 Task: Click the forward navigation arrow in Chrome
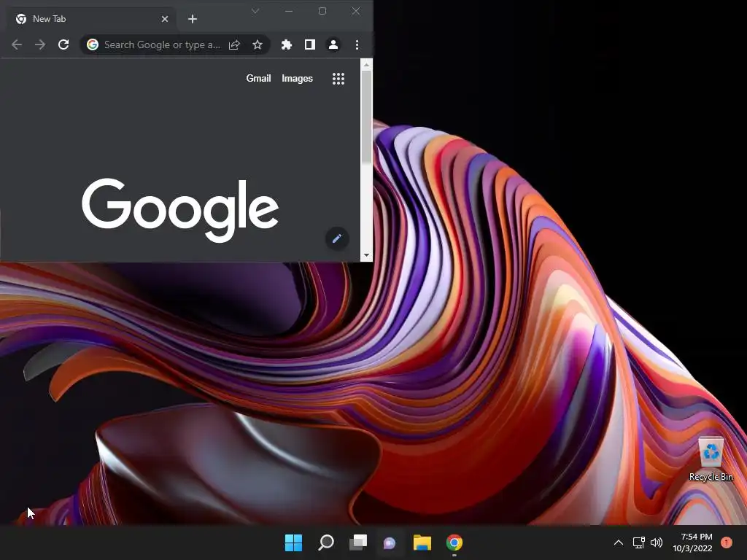(40, 44)
